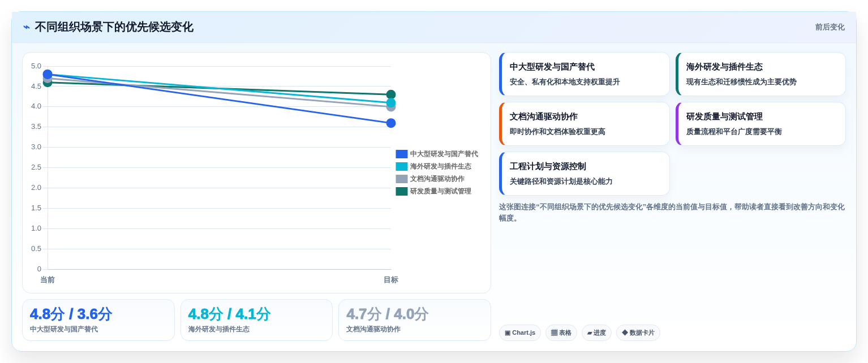This screenshot has height=363, width=868.
Task: Click the 质量流程和平台广度需要平衡 subtitle
Action: pyautogui.click(x=734, y=132)
